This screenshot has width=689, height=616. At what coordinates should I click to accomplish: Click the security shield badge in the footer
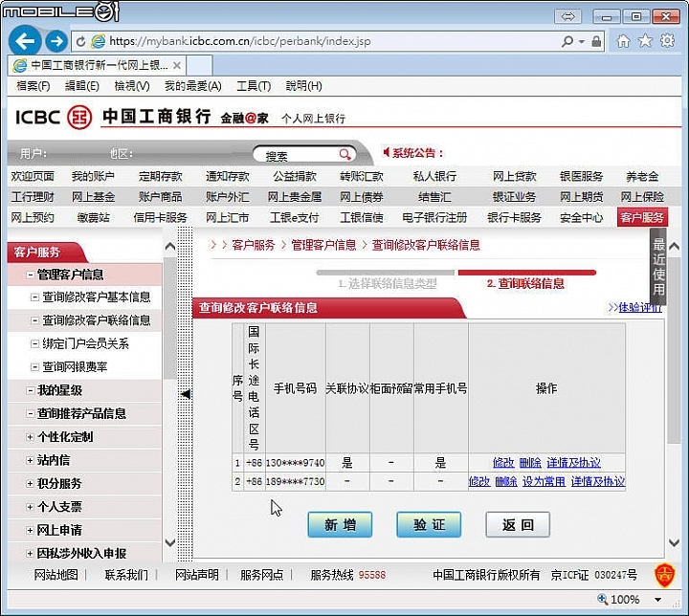pyautogui.click(x=664, y=574)
